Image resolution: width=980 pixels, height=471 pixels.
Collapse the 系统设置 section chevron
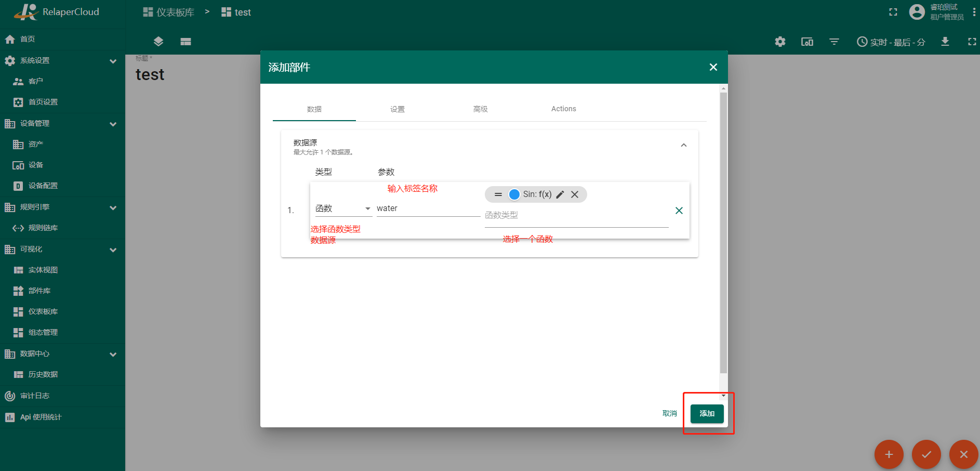tap(113, 61)
